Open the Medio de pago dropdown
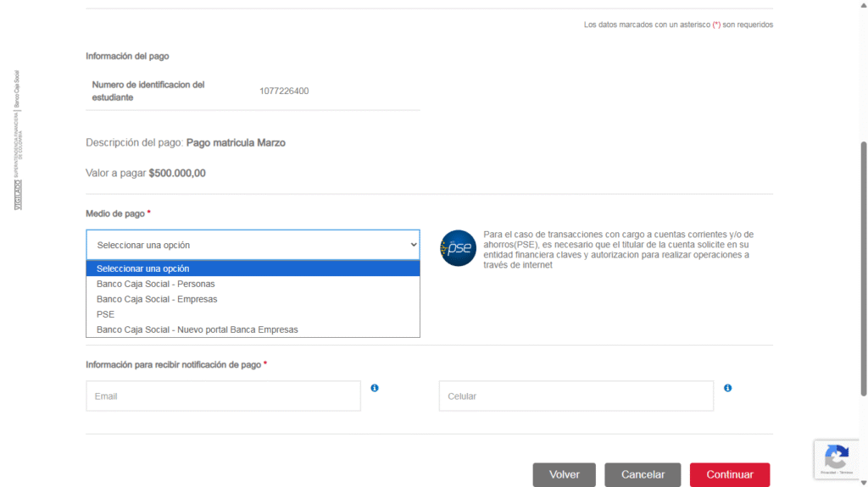Screen dimensions: 868x487 point(253,245)
